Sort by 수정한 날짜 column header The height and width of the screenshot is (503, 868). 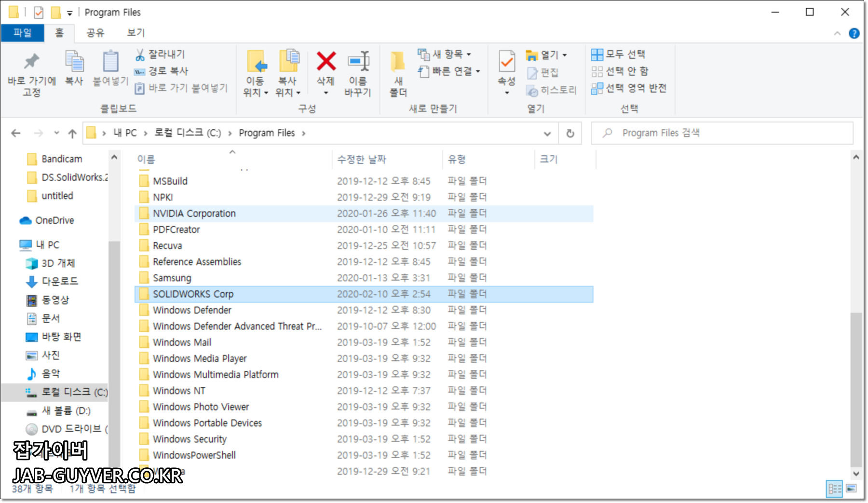362,159
